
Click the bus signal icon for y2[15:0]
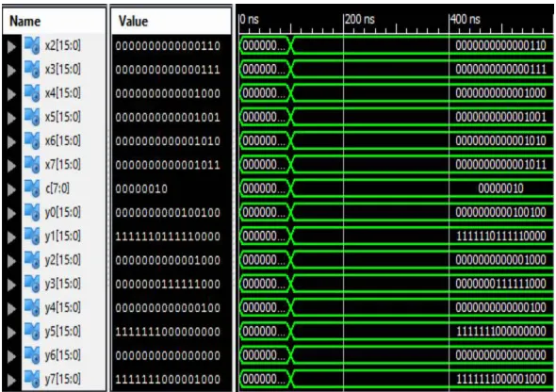(x=32, y=260)
